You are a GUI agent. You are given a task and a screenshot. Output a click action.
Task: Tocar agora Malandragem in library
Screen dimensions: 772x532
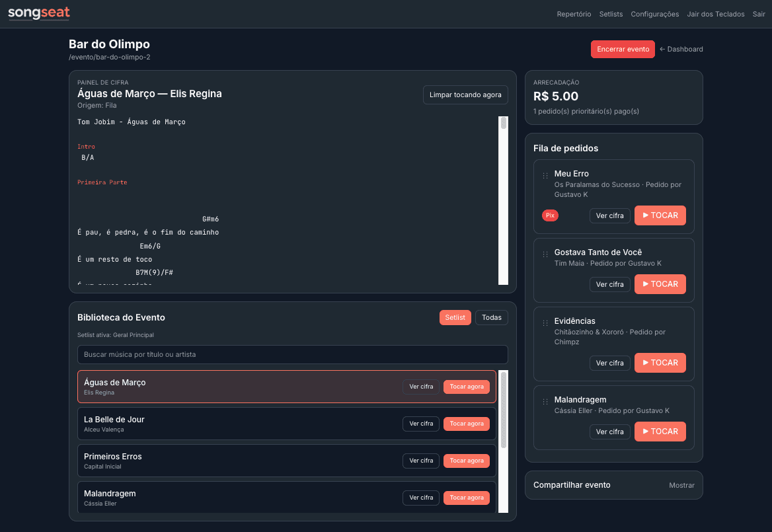pos(466,498)
